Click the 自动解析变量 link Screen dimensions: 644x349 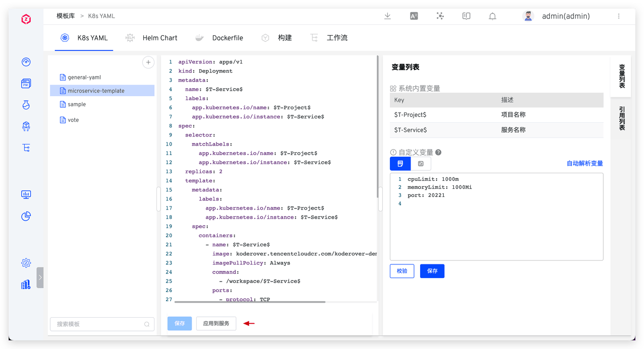(585, 164)
